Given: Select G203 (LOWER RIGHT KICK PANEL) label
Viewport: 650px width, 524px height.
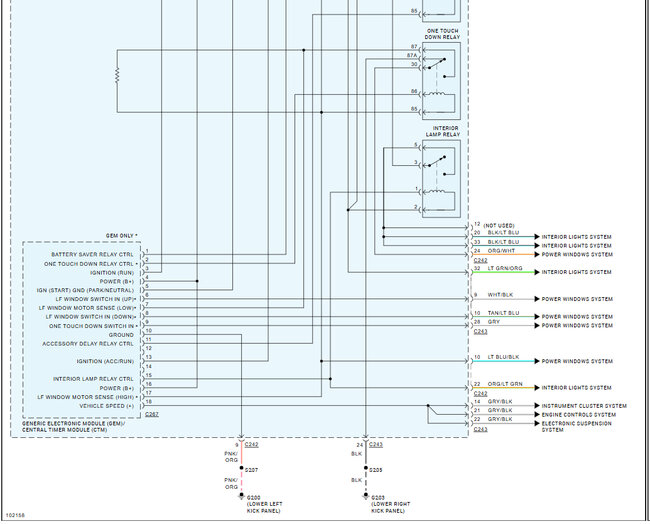Looking at the screenshot, I should click(x=390, y=504).
